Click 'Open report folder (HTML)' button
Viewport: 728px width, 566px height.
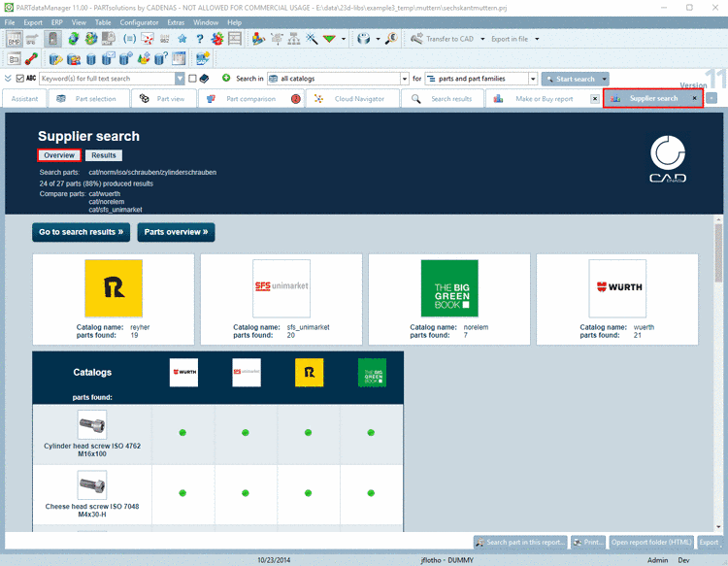651,543
